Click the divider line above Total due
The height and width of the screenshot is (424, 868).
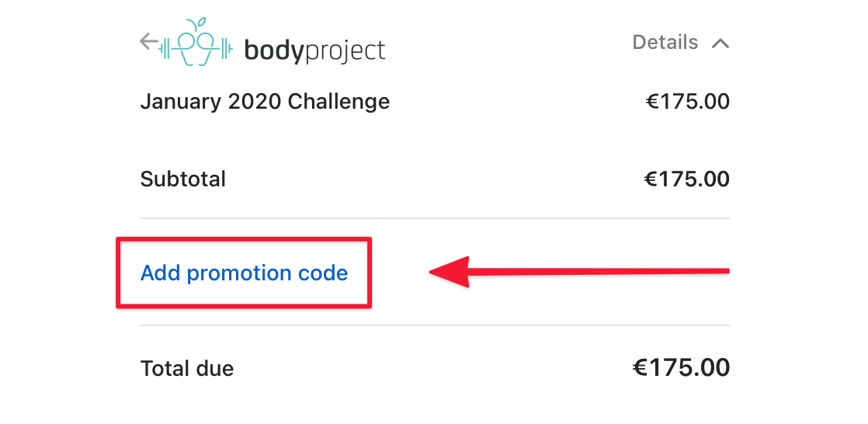435,325
